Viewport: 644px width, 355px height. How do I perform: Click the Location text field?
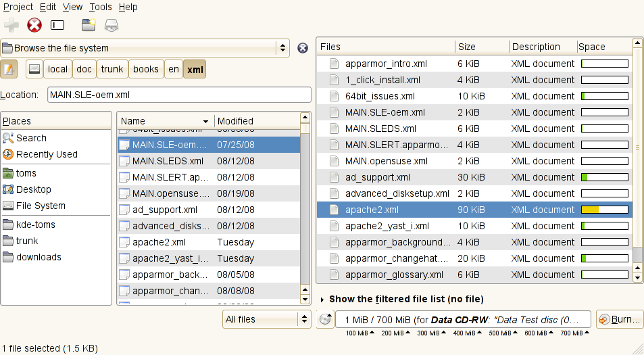(x=179, y=95)
